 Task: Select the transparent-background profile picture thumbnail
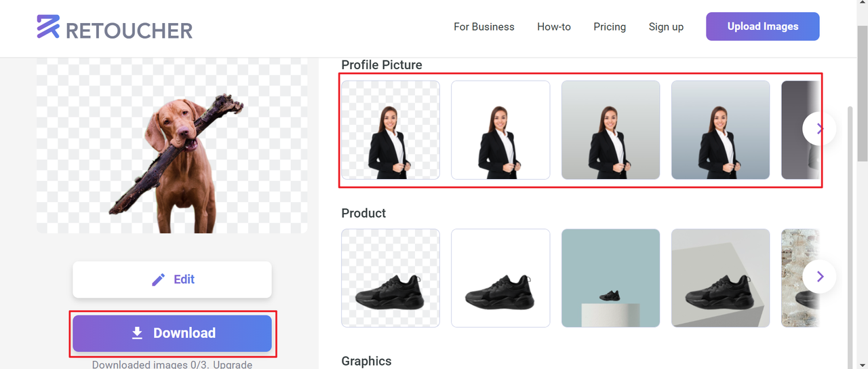(391, 130)
